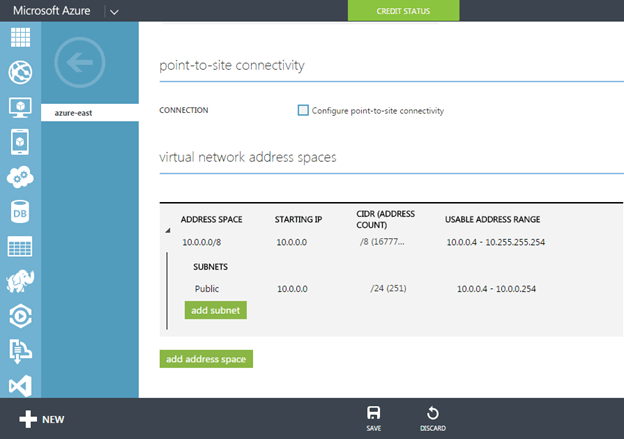624x439 pixels.
Task: Open Storage table icon in sidebar
Action: point(20,247)
